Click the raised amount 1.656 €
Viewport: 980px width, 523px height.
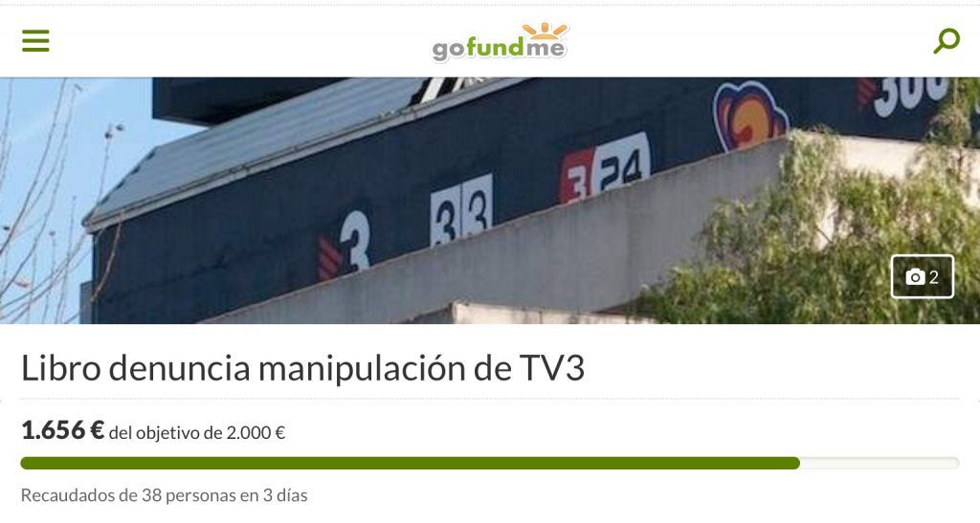(x=62, y=430)
